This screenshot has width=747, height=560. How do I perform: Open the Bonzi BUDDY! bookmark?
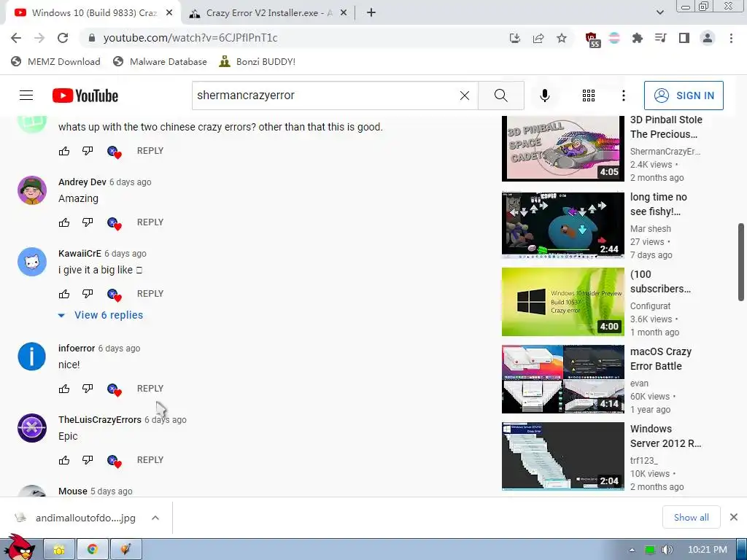coord(258,61)
